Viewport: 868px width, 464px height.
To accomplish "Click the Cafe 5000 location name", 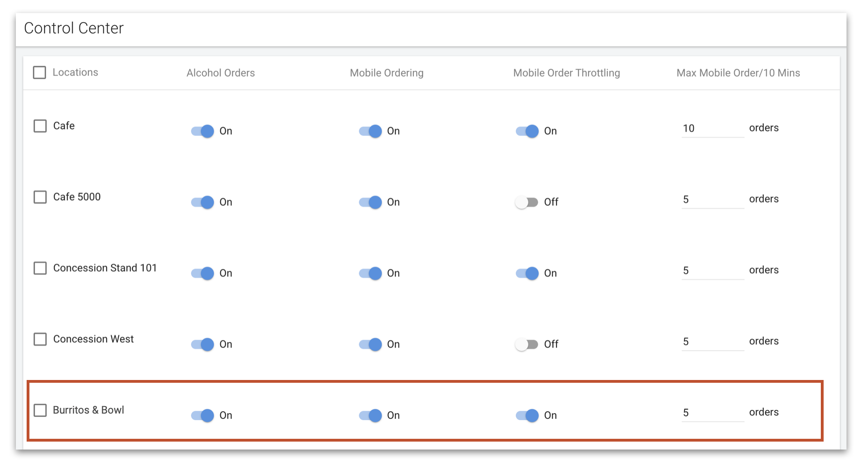I will pos(77,197).
